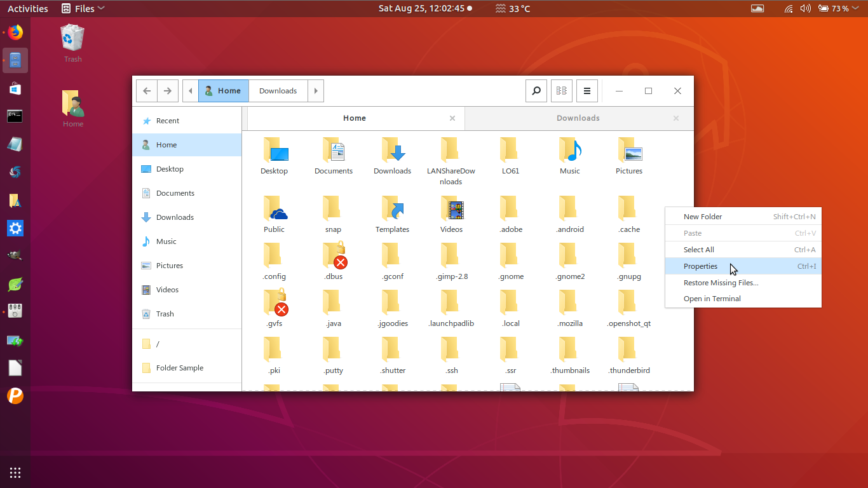Click the volume icon in the top bar
Screen dimensions: 868x488
(806, 8)
